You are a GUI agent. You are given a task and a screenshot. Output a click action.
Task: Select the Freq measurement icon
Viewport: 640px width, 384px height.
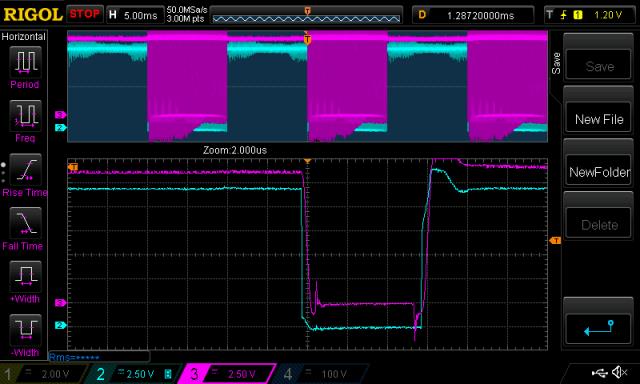(25, 115)
